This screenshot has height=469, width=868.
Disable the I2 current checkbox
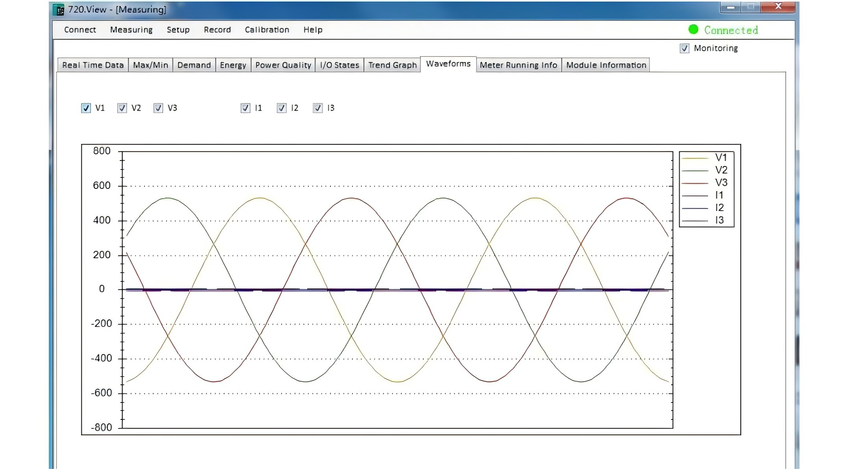(282, 108)
